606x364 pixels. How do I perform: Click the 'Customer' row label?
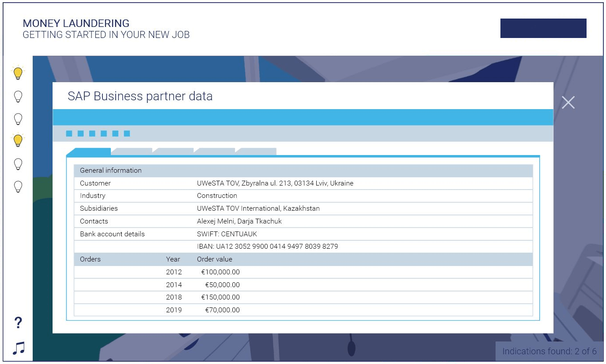(x=95, y=183)
